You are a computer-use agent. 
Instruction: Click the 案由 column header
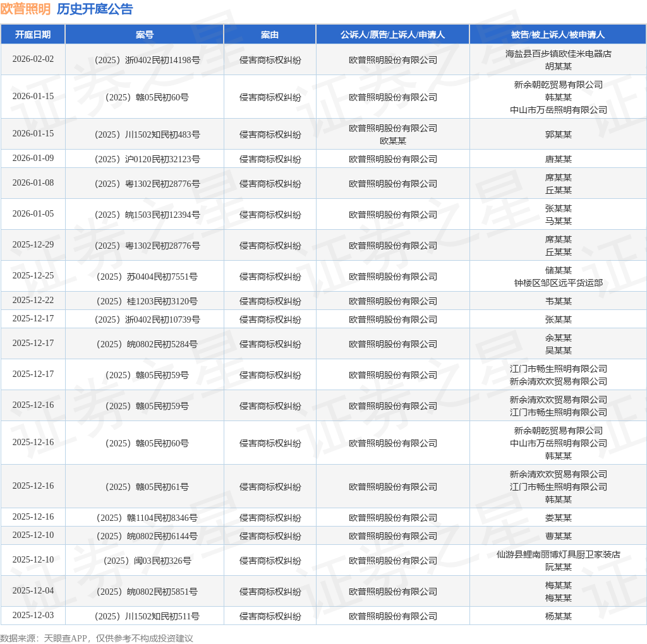tap(270, 35)
